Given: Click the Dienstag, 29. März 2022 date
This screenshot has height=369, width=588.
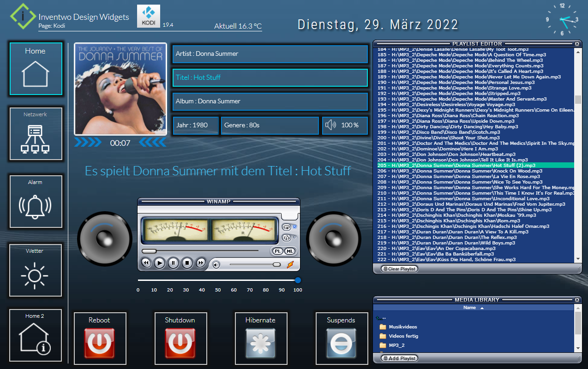Looking at the screenshot, I should pyautogui.click(x=378, y=24).
